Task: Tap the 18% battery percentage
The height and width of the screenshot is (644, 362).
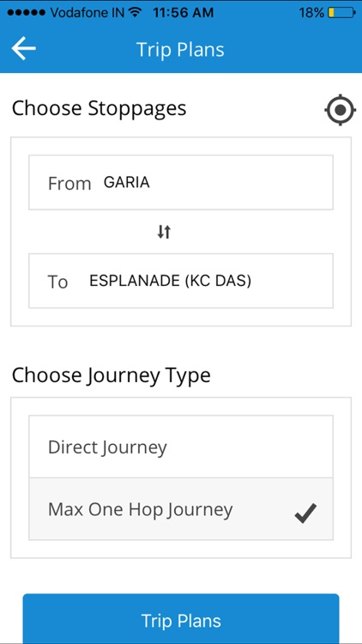Action: tap(311, 13)
